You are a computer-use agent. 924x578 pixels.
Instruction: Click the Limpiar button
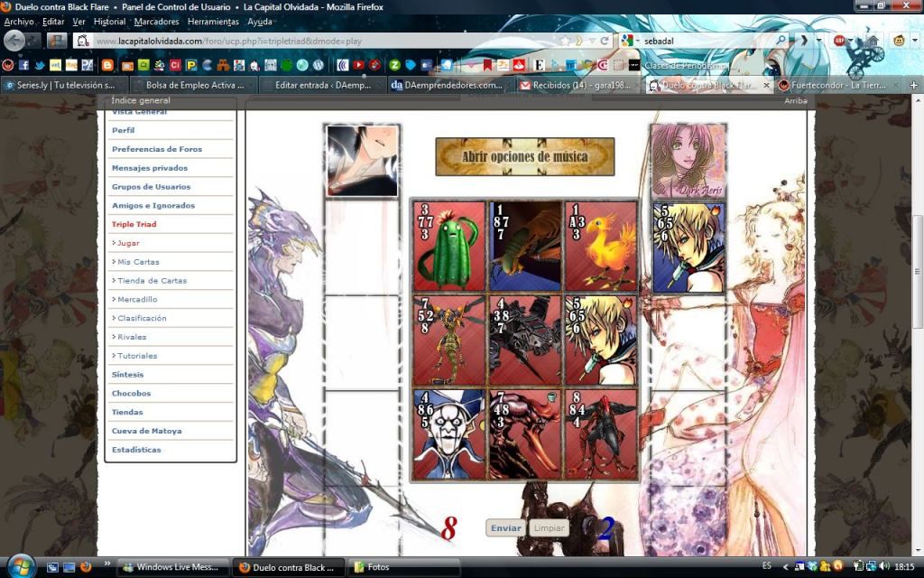coord(549,527)
